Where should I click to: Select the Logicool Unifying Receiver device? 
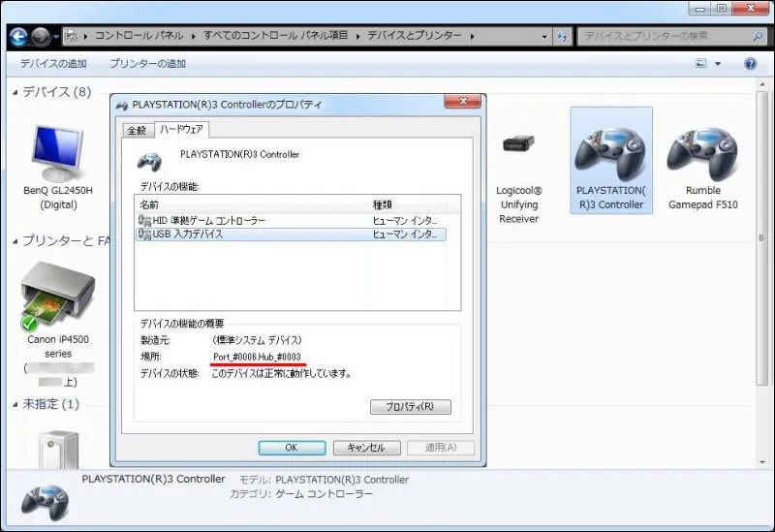(x=519, y=178)
